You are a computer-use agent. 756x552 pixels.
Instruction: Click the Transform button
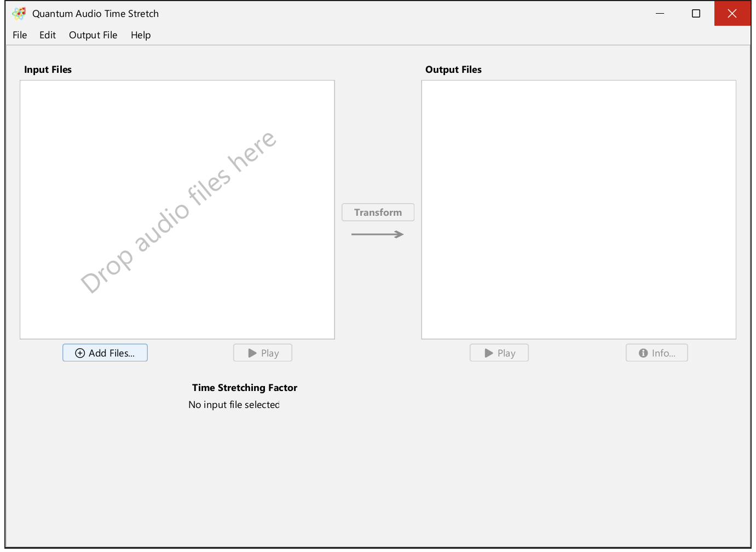point(378,212)
